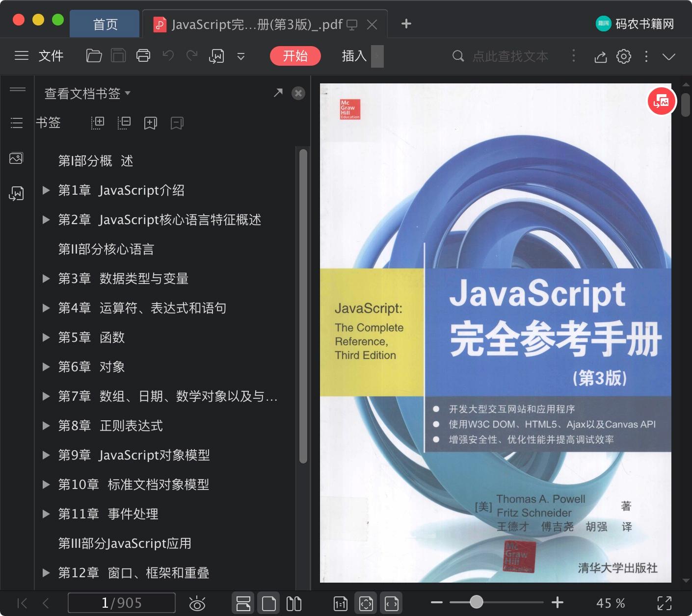Click the redo arrow
This screenshot has height=616, width=692.
pos(192,56)
